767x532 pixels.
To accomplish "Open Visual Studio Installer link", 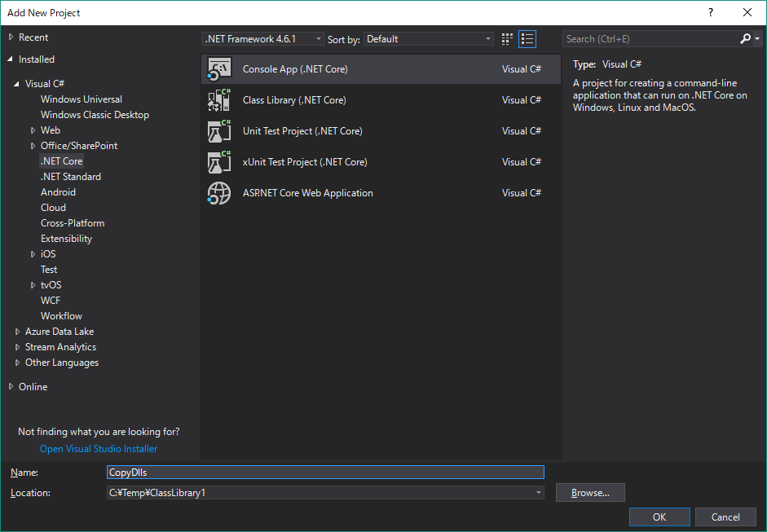I will pos(99,449).
